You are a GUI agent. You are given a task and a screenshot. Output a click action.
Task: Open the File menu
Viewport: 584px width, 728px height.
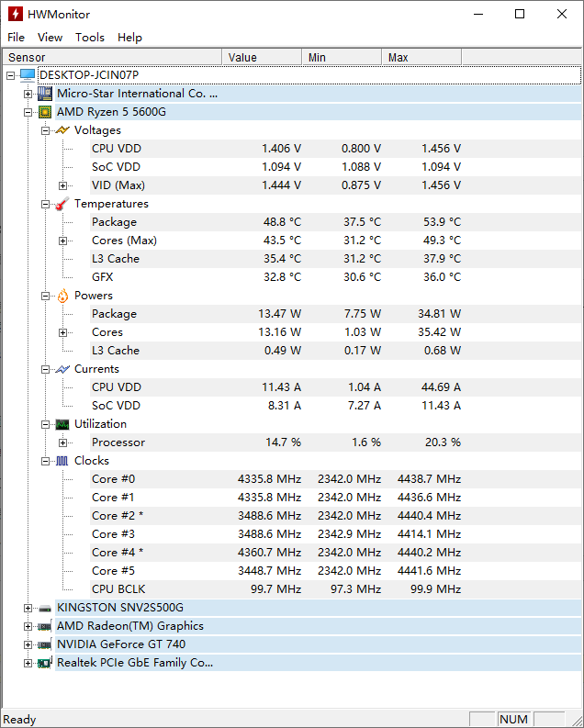[16, 38]
